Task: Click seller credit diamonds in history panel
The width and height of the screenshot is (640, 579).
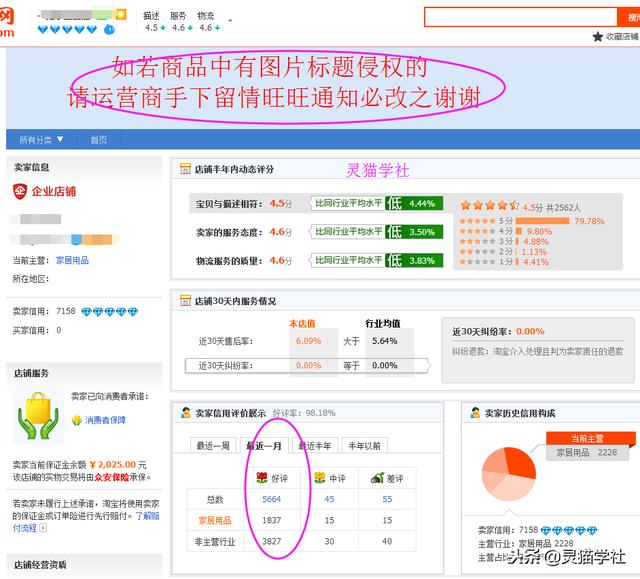Action: 569,530
